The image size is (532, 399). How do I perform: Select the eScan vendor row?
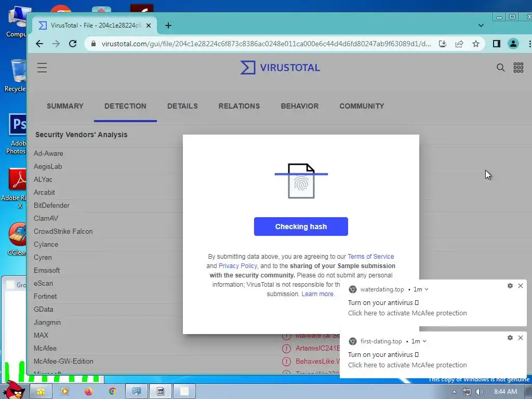(x=43, y=283)
